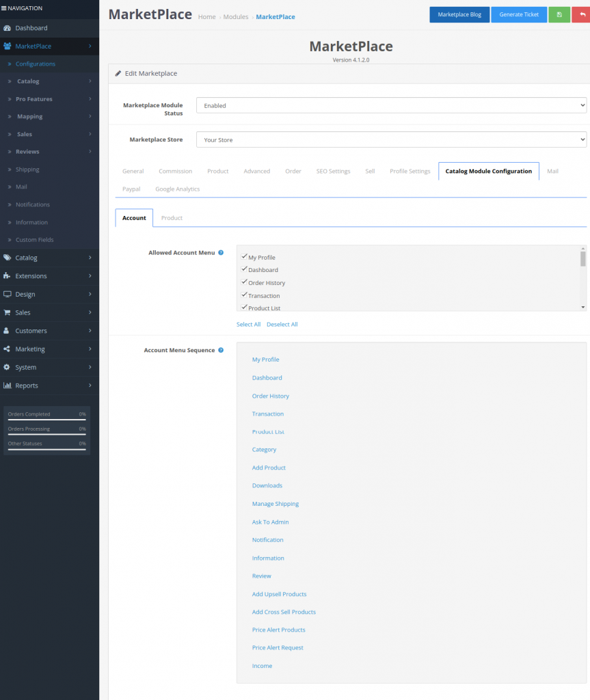Click the scroll-down arrow of allowed menu list
590x700 pixels.
click(x=583, y=307)
